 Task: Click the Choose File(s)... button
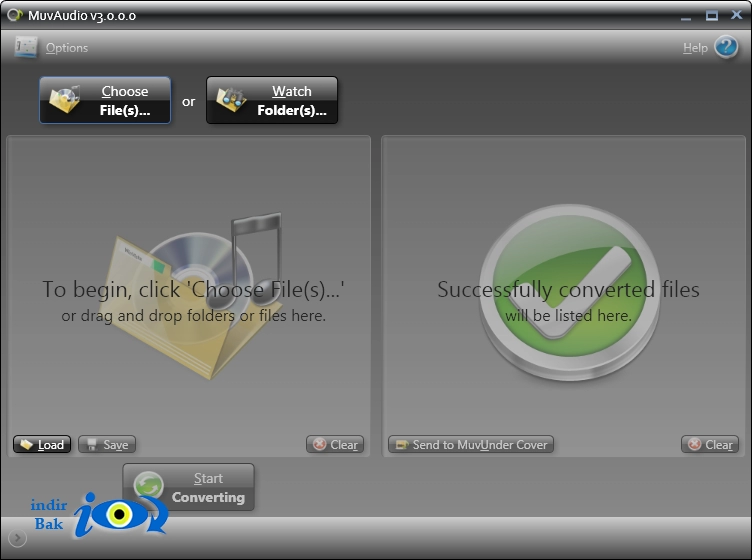click(x=105, y=100)
